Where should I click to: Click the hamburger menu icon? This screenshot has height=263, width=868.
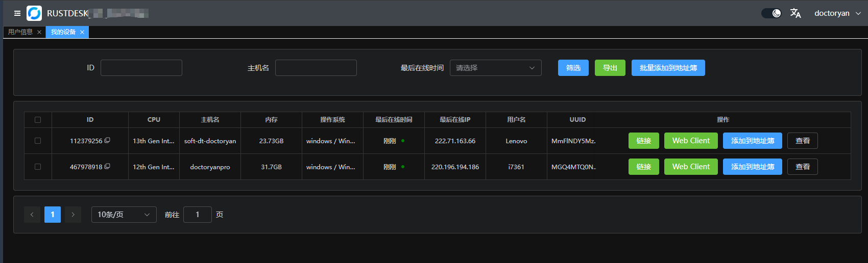(x=17, y=13)
